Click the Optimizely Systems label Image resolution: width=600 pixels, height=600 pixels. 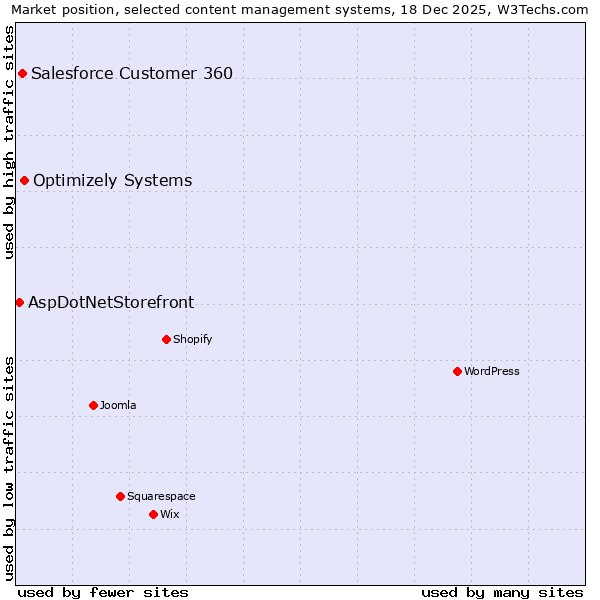112,181
